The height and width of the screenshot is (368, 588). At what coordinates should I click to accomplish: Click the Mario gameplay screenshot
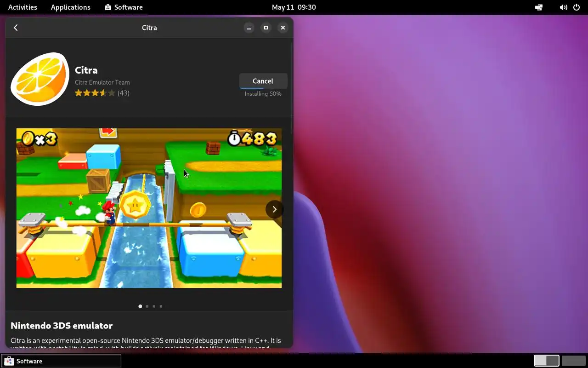(x=149, y=208)
